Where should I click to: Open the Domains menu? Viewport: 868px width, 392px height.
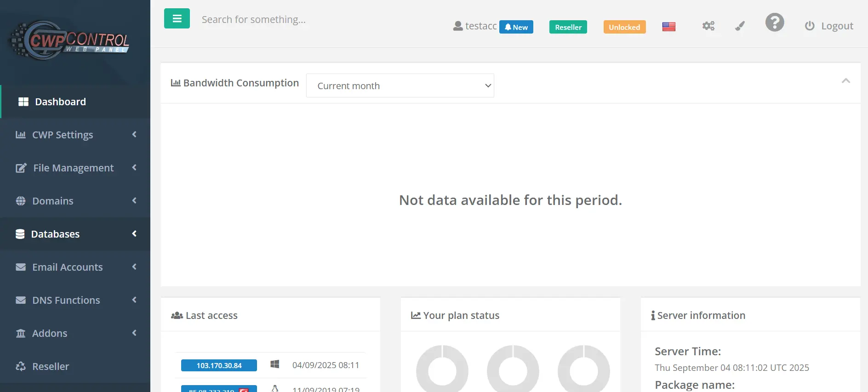[75, 201]
